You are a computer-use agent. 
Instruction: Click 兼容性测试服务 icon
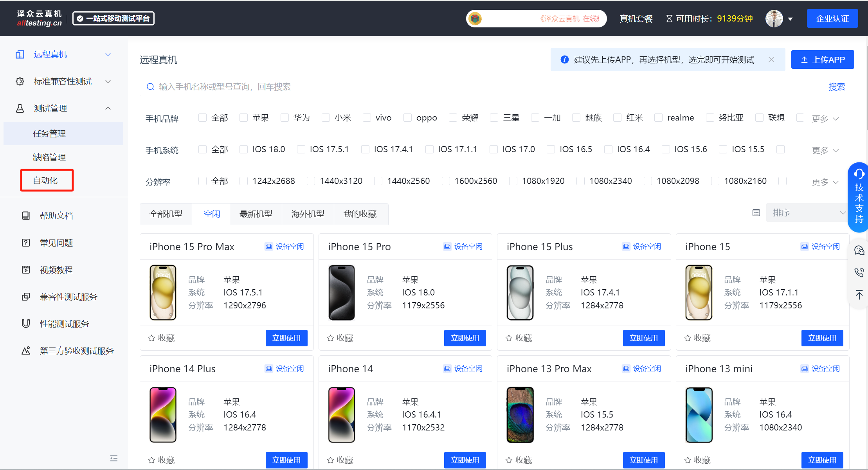[26, 297]
